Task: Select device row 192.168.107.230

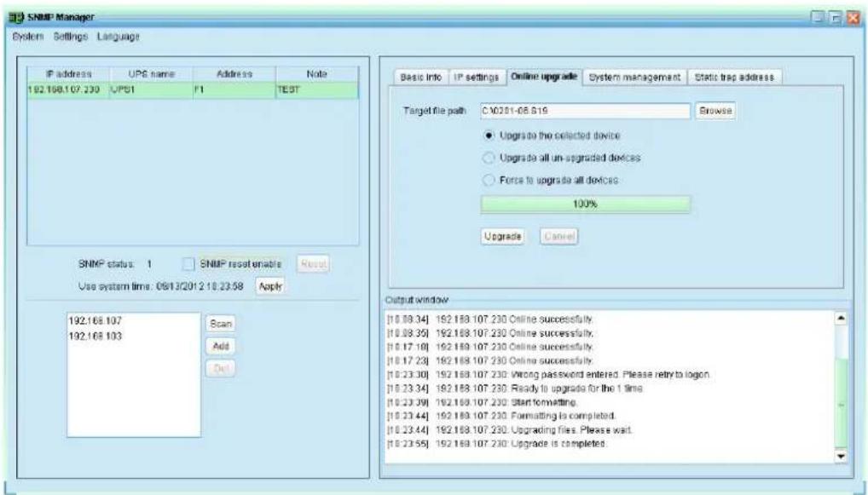Action: pos(193,89)
